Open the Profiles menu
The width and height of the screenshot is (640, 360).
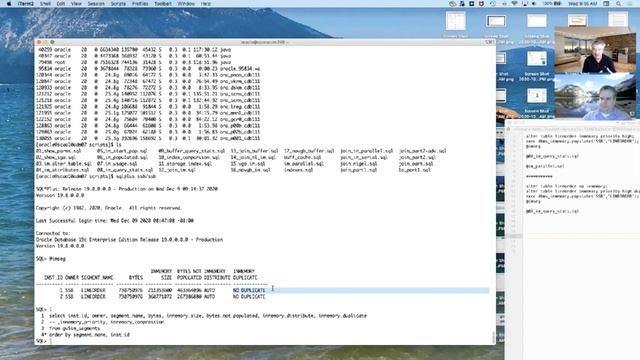coord(140,4)
